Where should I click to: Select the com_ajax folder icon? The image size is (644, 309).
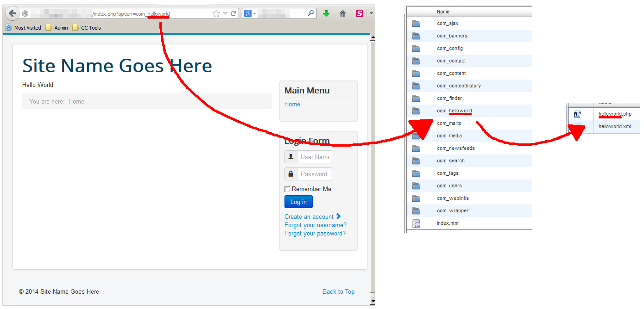(x=416, y=23)
